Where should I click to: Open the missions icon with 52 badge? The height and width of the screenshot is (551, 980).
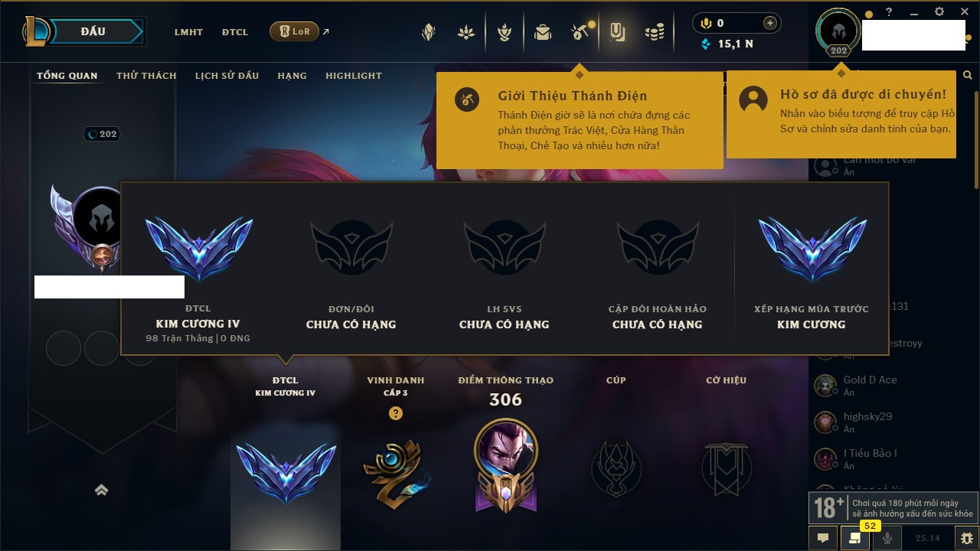855,538
